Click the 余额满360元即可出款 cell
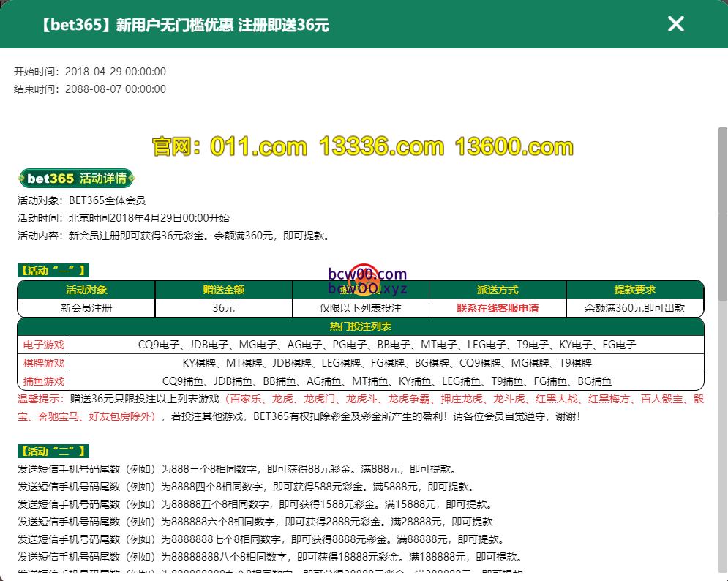Image resolution: width=728 pixels, height=581 pixels. (634, 308)
